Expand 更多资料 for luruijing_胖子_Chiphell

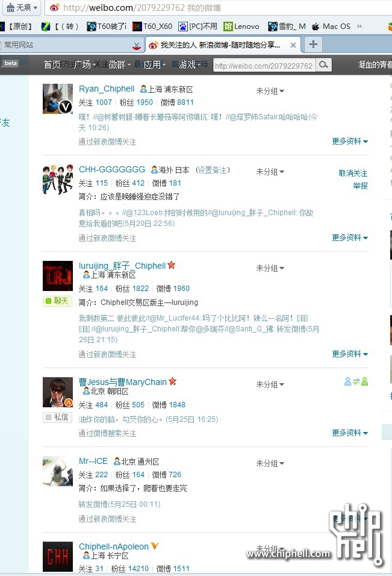(350, 354)
